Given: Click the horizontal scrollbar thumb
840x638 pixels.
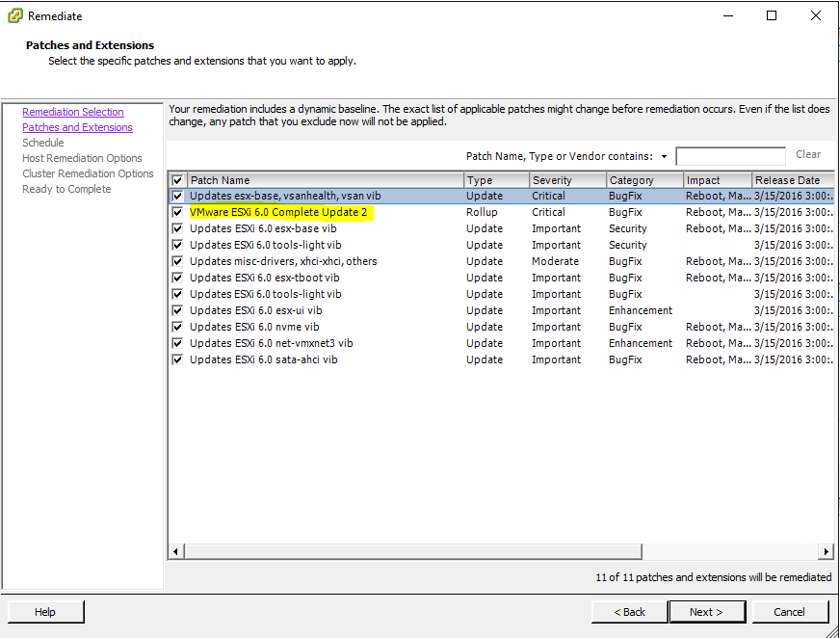Looking at the screenshot, I should 413,551.
